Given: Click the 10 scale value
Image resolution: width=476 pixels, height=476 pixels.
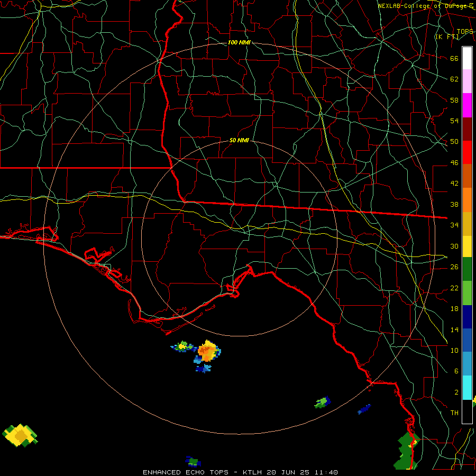Looking at the screenshot, I should click(x=454, y=350).
